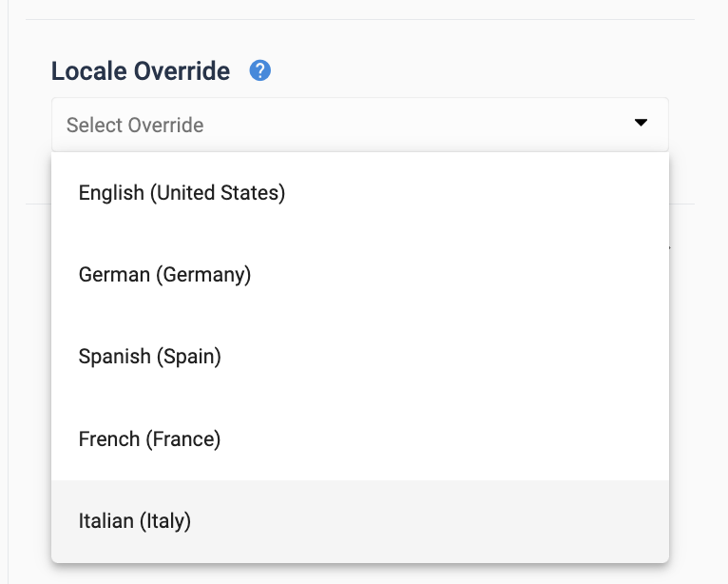The image size is (728, 584).
Task: Click the triangle arrow in Select Override field
Action: point(641,123)
